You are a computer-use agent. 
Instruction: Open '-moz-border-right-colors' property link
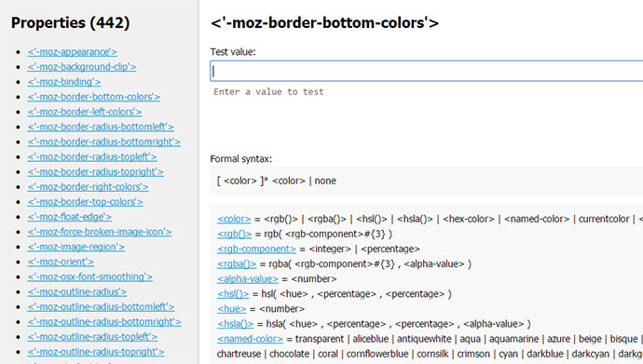88,187
